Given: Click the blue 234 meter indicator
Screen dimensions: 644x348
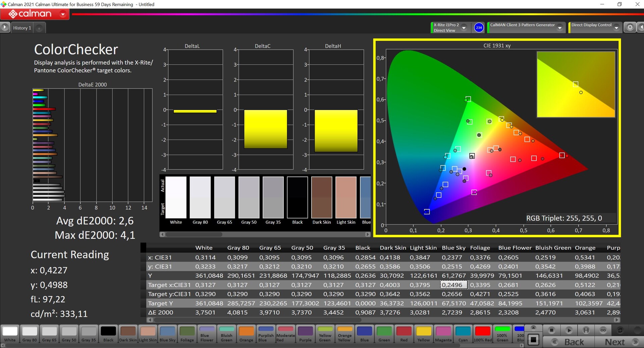Looking at the screenshot, I should pos(479,27).
